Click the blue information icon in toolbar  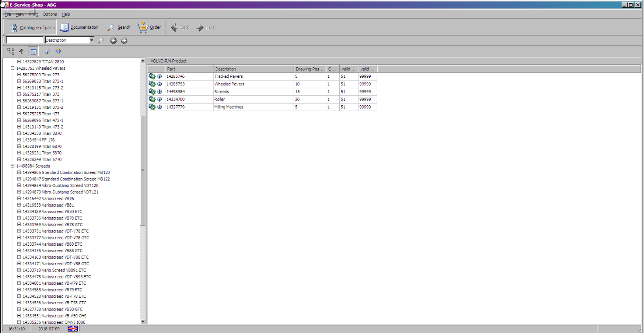pyautogui.click(x=47, y=52)
